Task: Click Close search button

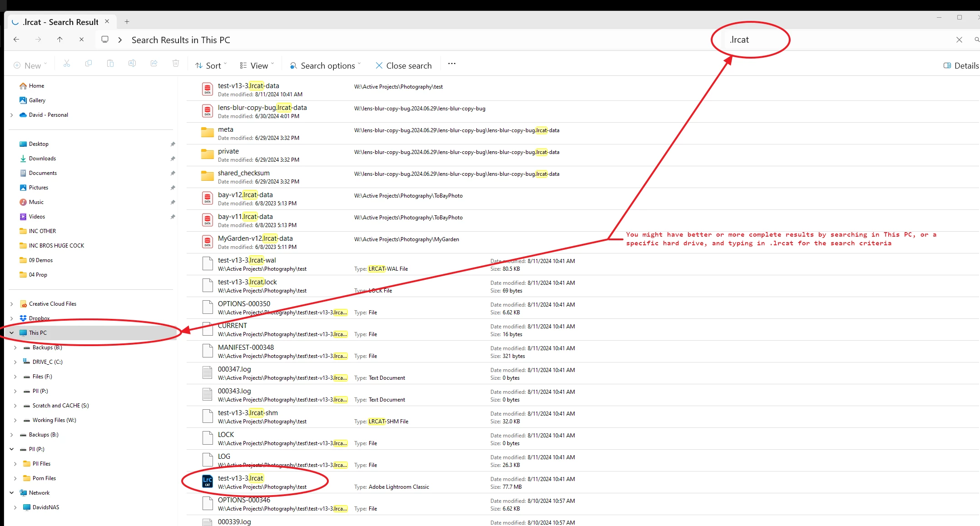Action: coord(403,65)
